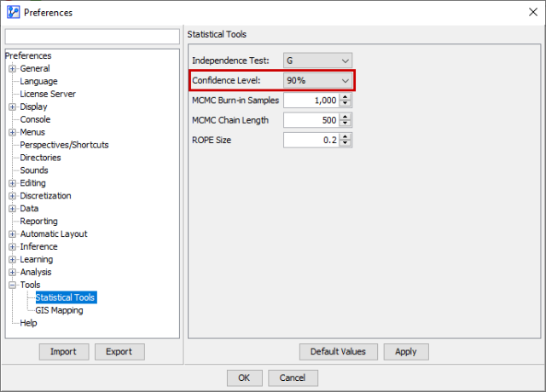Expand the Editing tree node
546x392 pixels.
click(13, 183)
